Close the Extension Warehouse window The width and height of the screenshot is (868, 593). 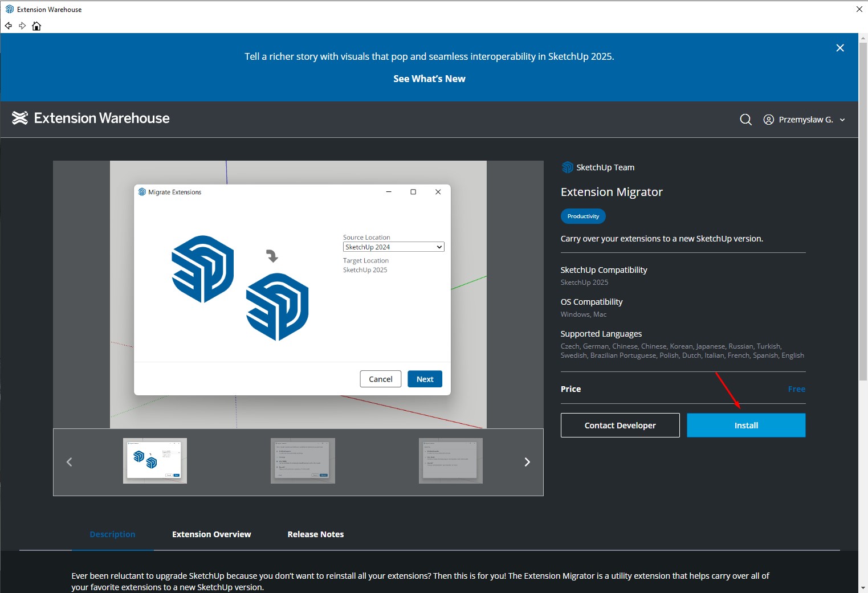859,9
